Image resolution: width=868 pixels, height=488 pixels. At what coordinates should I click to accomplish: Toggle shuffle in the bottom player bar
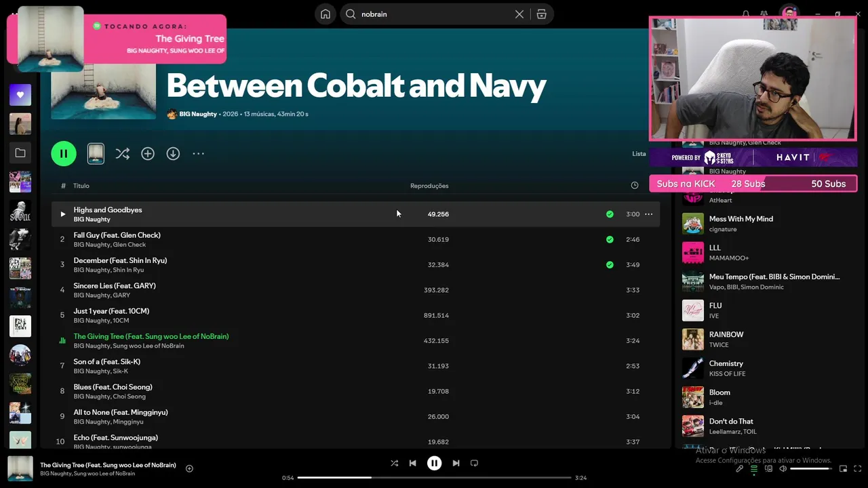coord(394,463)
